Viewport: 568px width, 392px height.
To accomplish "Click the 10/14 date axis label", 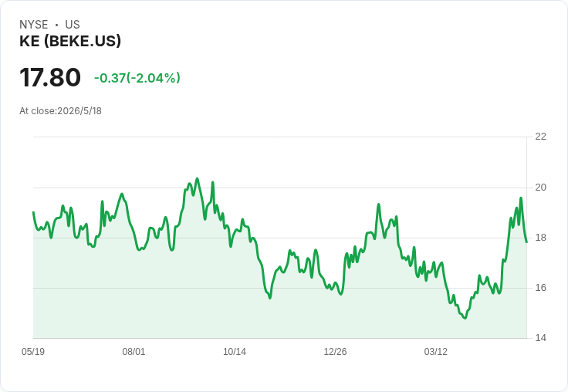I will (x=235, y=351).
